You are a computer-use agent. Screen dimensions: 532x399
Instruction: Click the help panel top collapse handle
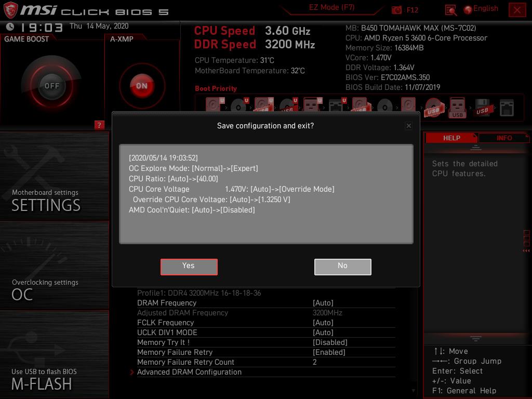476,148
